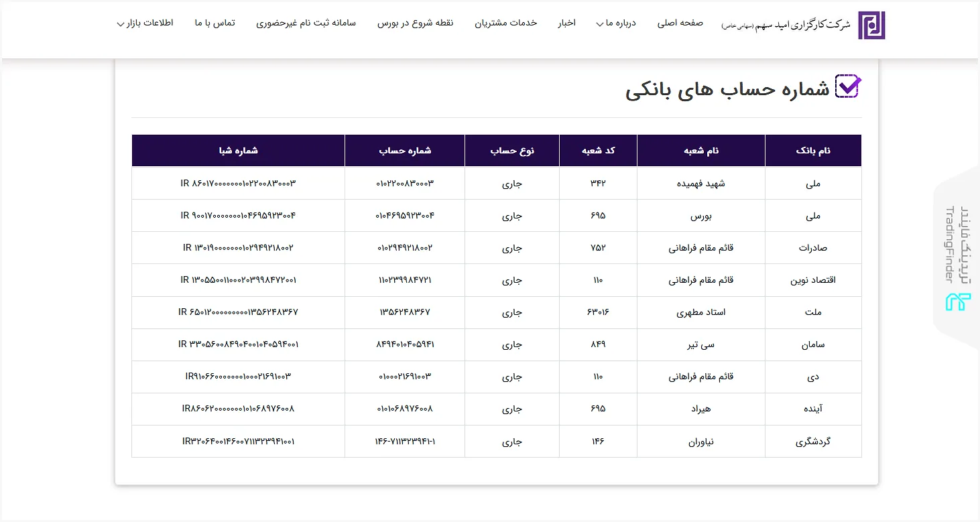Click the Sheba number of سامان bank row

238,344
